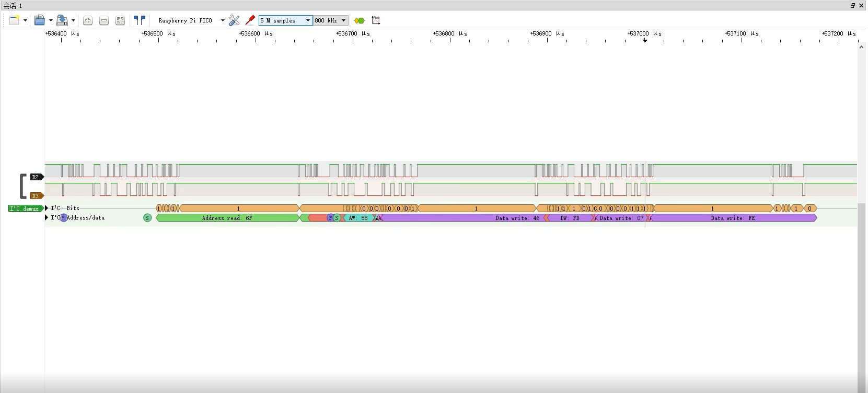Click the purple question-mark annotation circle
The height and width of the screenshot is (393, 868).
63,218
